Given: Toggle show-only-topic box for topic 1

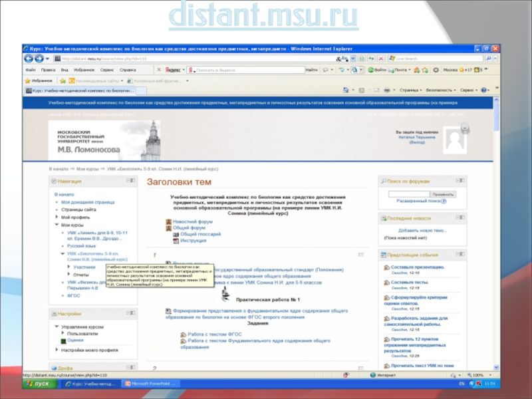Looking at the screenshot, I should coord(360,255).
